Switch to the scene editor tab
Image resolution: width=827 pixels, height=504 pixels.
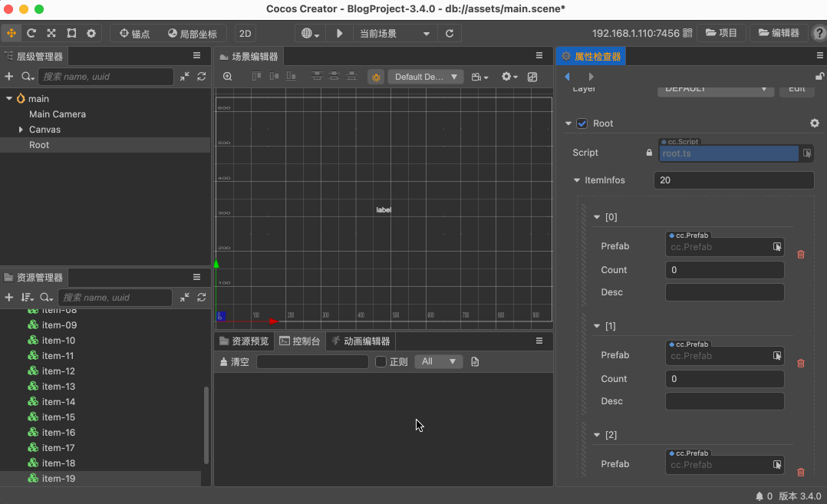point(249,56)
